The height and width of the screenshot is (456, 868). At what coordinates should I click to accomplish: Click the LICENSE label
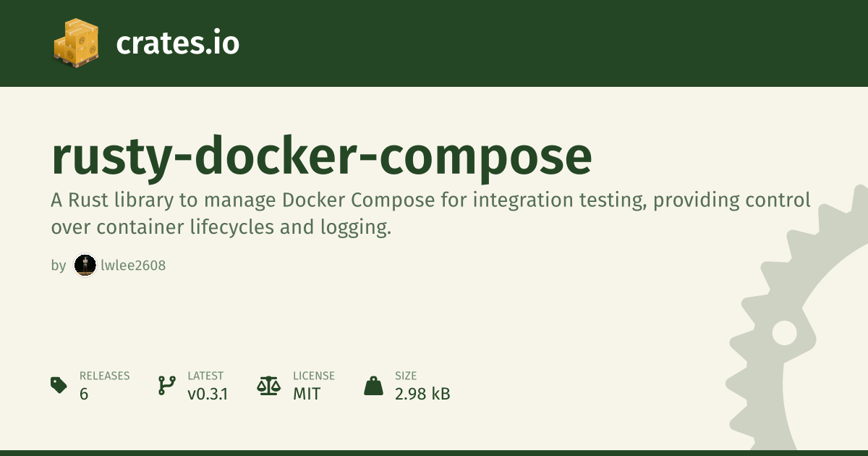[314, 376]
